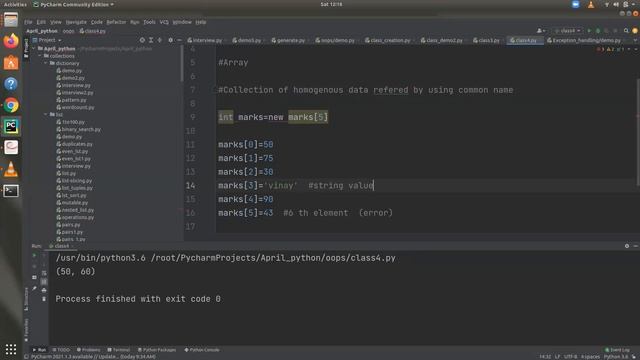Open the Terminal icon in the dock
The width and height of the screenshot is (640, 360).
pos(11,191)
